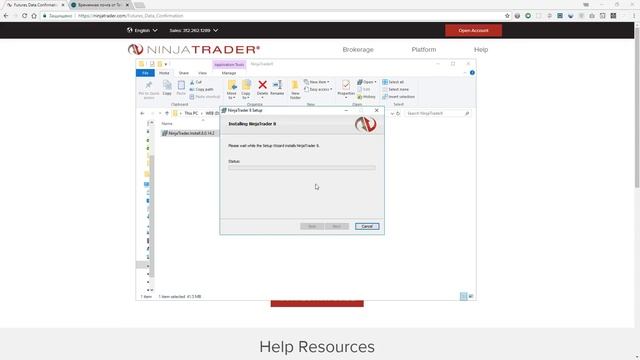The image size is (640, 360).
Task: Switch to Share tab in File Explorer
Action: 184,73
